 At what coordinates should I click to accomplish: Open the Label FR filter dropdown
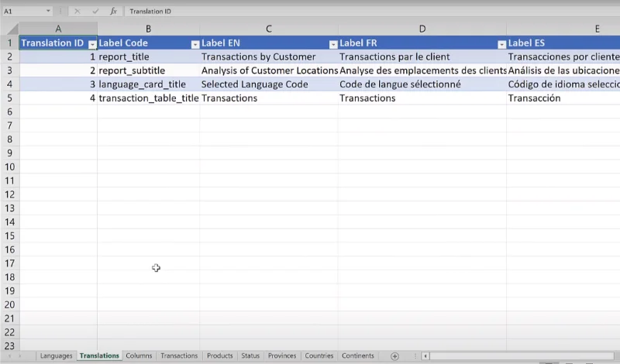pyautogui.click(x=501, y=44)
